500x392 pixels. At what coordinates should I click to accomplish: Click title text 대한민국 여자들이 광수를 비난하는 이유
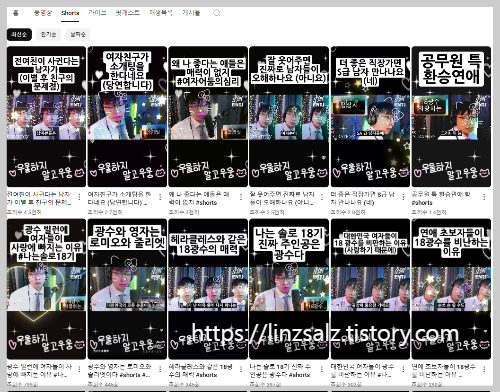(x=362, y=371)
